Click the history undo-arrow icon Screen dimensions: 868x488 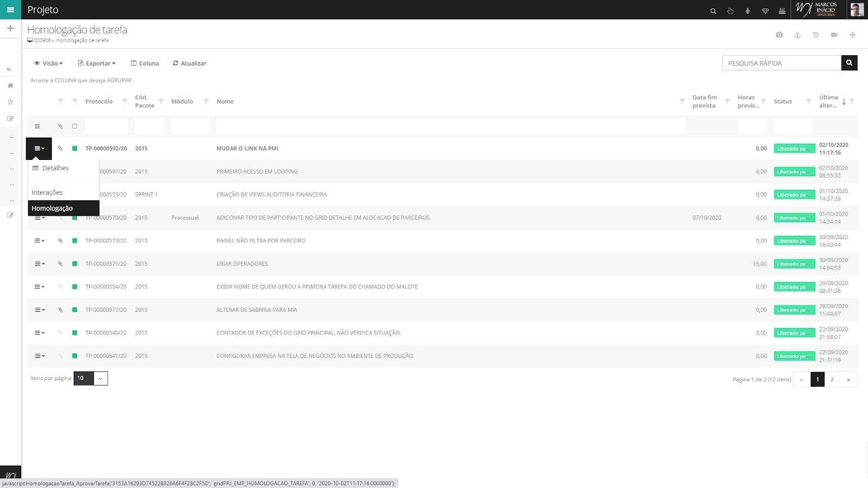(815, 35)
